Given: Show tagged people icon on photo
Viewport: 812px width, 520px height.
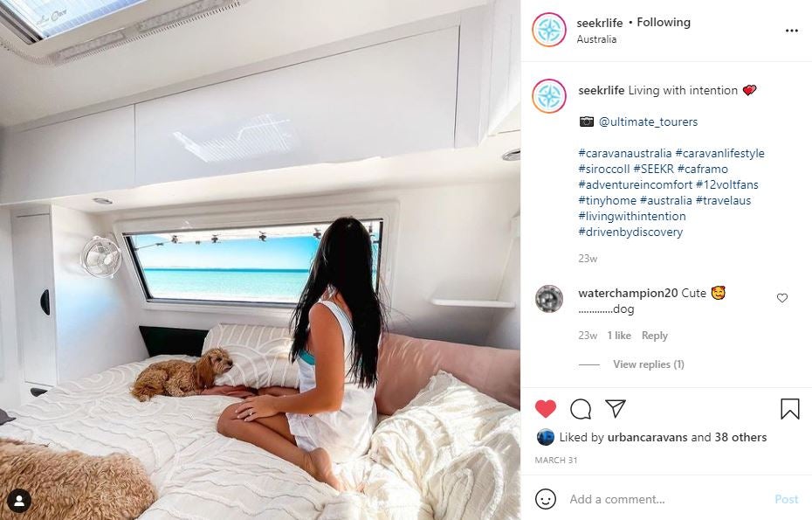Looking at the screenshot, I should [19, 501].
